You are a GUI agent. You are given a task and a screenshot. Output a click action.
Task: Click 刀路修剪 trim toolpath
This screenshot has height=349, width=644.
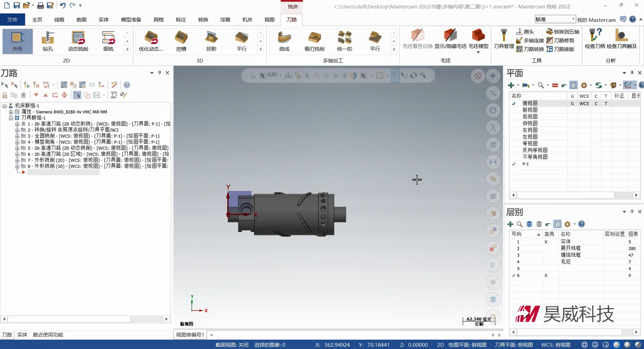560,41
